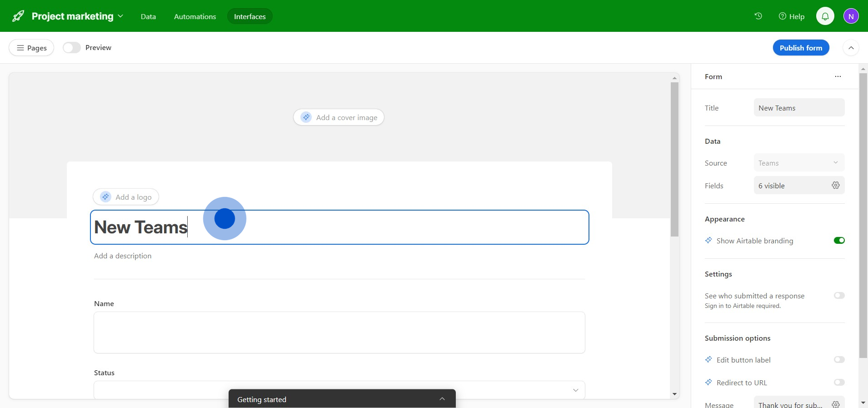The image size is (868, 408).
Task: Switch to the Automations tab
Action: [195, 16]
